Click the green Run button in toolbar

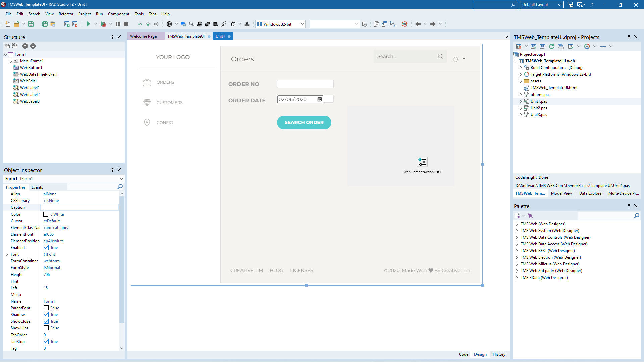[x=89, y=24]
